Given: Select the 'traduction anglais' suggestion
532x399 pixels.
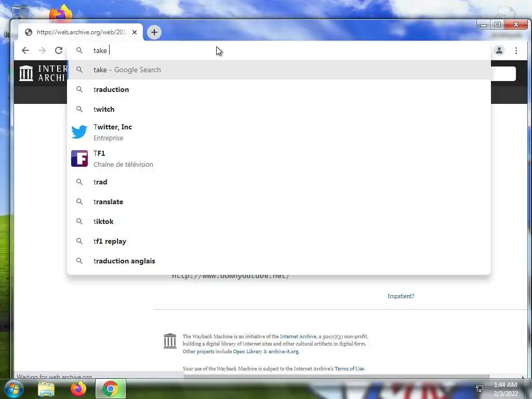Looking at the screenshot, I should click(279, 261).
